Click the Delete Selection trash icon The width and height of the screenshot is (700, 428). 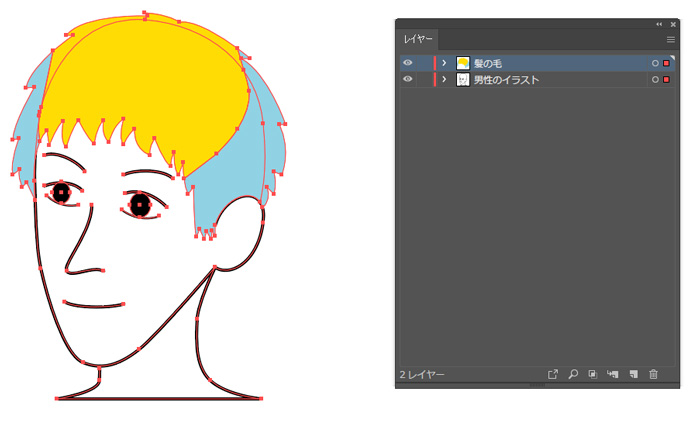(x=654, y=374)
